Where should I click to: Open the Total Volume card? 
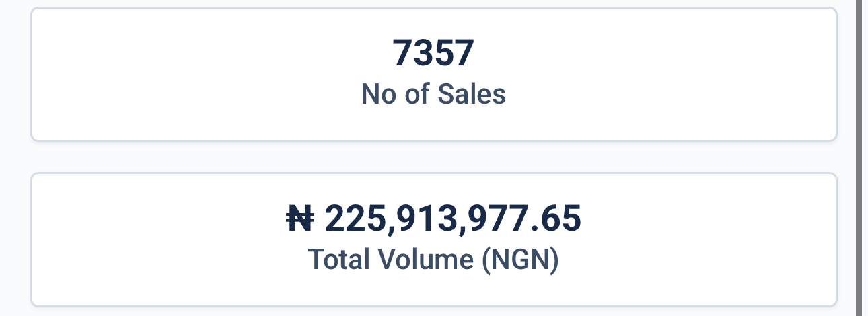[x=433, y=240]
